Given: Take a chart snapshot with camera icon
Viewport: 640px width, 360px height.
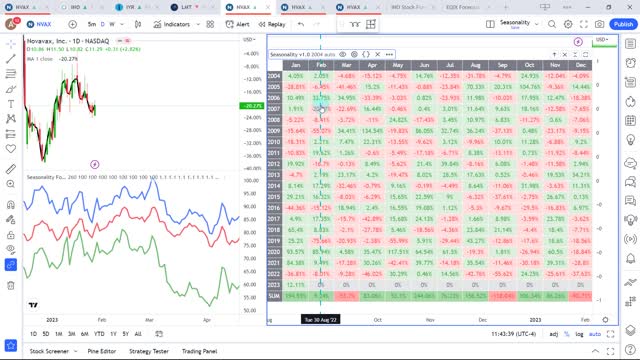Looking at the screenshot, I should 599,24.
